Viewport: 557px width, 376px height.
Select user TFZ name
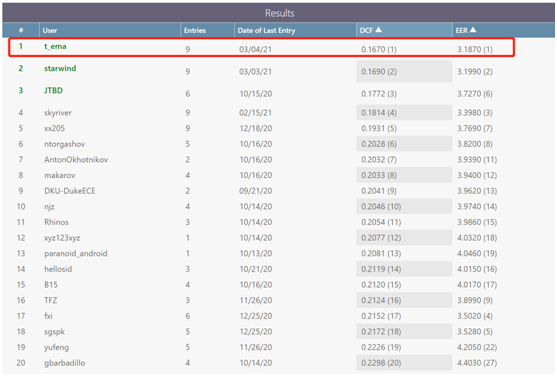[x=50, y=300]
